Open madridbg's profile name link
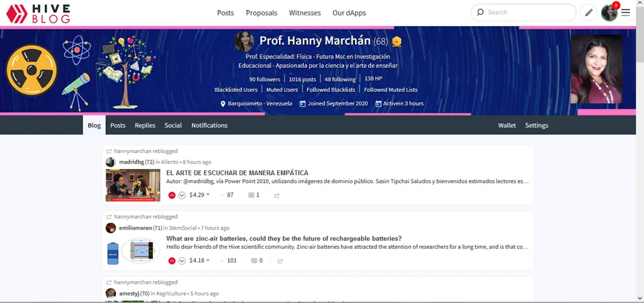Image resolution: width=644 pixels, height=304 pixels. [x=131, y=162]
